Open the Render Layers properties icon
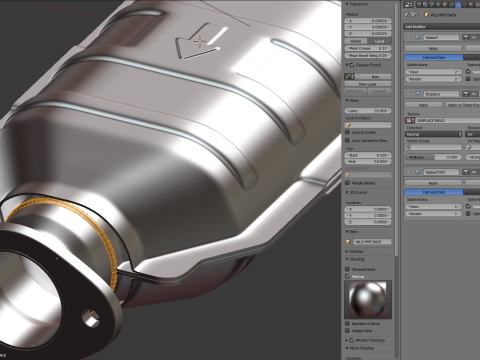This screenshot has height=360, width=480. tap(425, 4)
